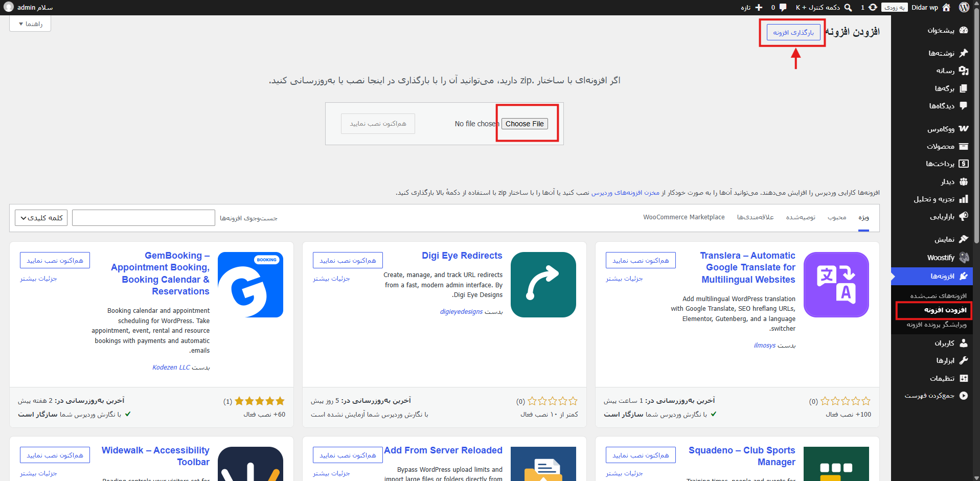Install the Digi Eye Redirects plugin now
980x481 pixels.
point(348,260)
